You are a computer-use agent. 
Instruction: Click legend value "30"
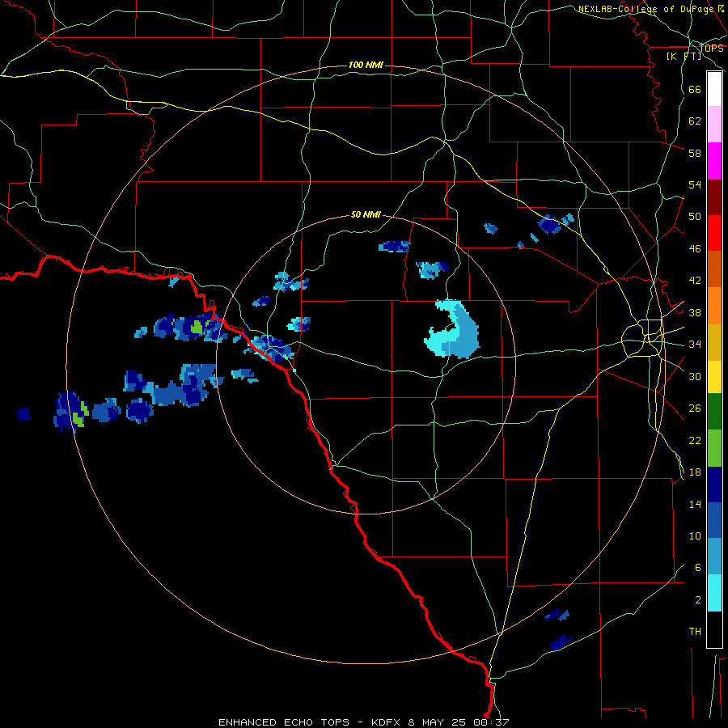[695, 376]
